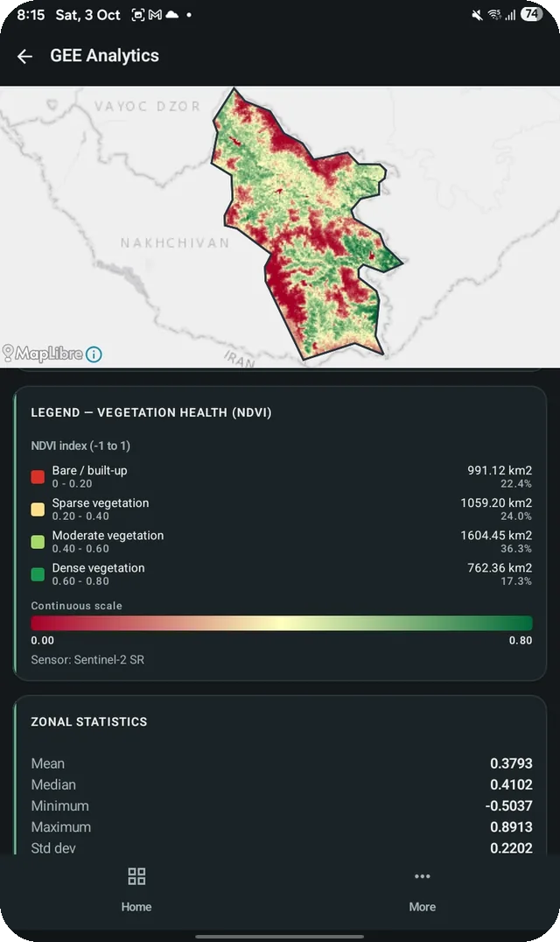
Task: Tap 'Sensor: Sentinel-2 SR' text
Action: coord(87,659)
